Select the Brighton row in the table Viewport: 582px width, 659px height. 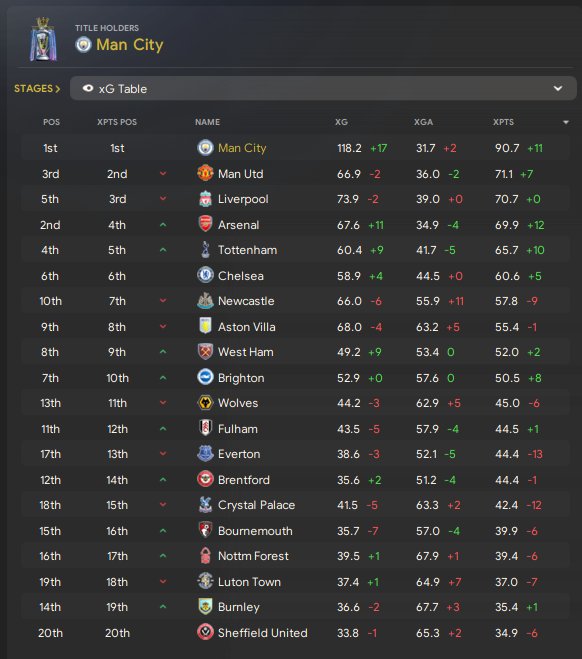295,378
